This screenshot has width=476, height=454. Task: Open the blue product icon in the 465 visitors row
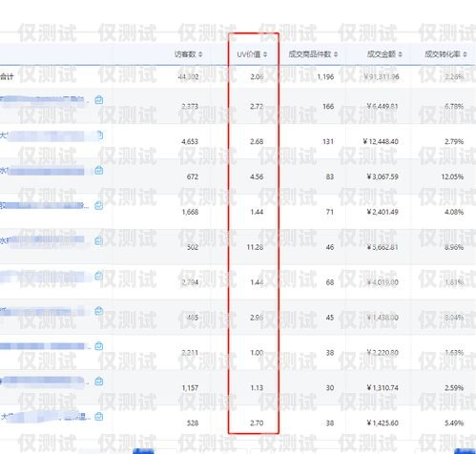point(99,311)
